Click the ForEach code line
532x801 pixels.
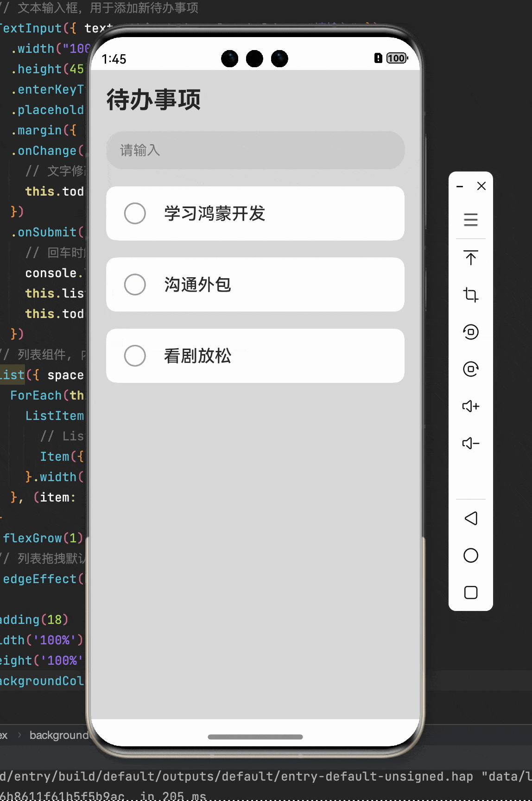point(47,395)
